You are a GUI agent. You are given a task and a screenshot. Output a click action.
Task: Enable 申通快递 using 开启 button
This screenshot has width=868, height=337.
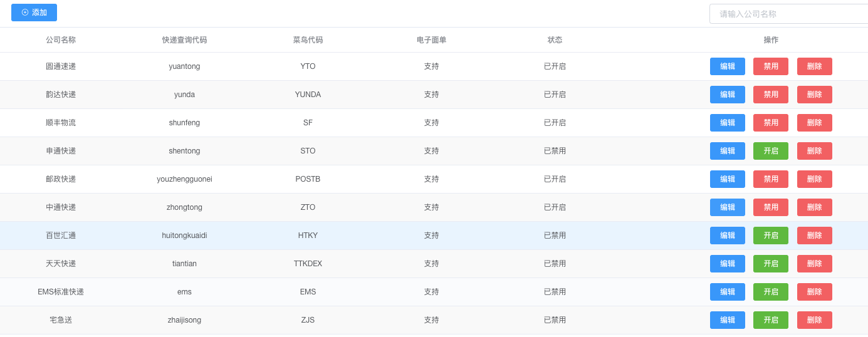[x=771, y=151]
